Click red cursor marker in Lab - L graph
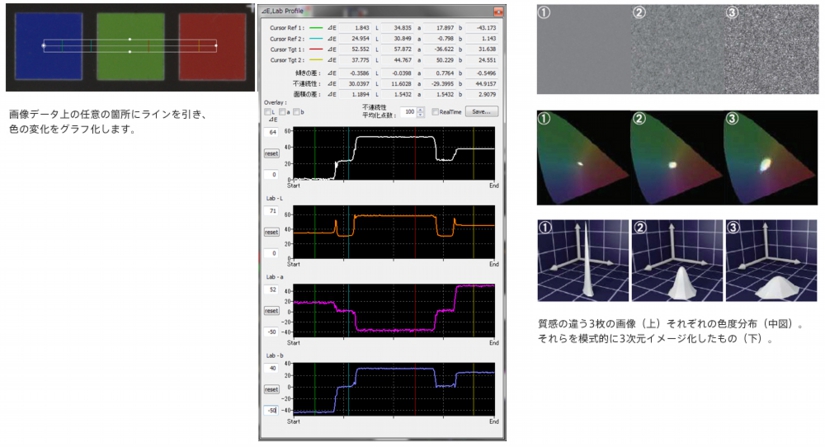Image resolution: width=825 pixels, height=447 pixels. point(415,232)
